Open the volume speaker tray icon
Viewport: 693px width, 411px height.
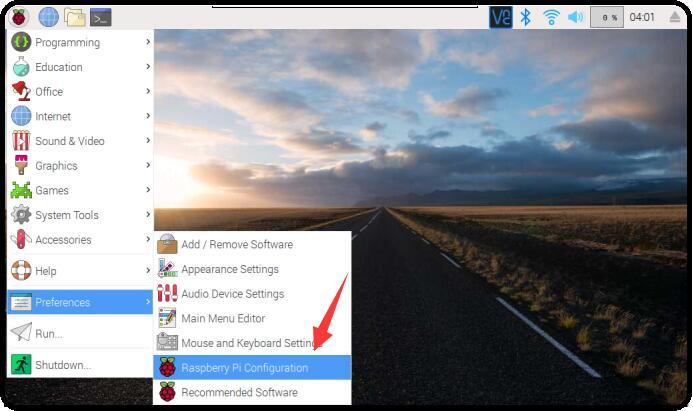pyautogui.click(x=575, y=17)
